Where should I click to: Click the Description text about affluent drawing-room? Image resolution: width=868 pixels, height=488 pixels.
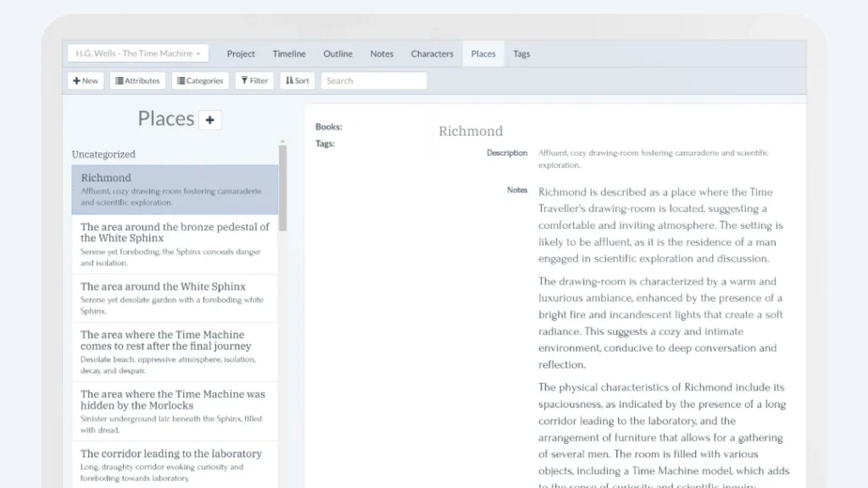coord(654,158)
